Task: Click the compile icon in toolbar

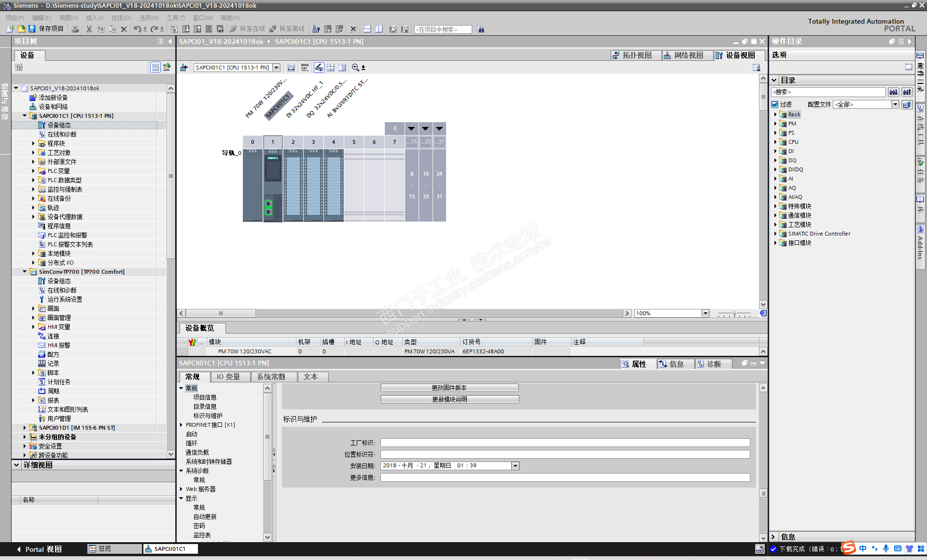Action: pos(174,29)
